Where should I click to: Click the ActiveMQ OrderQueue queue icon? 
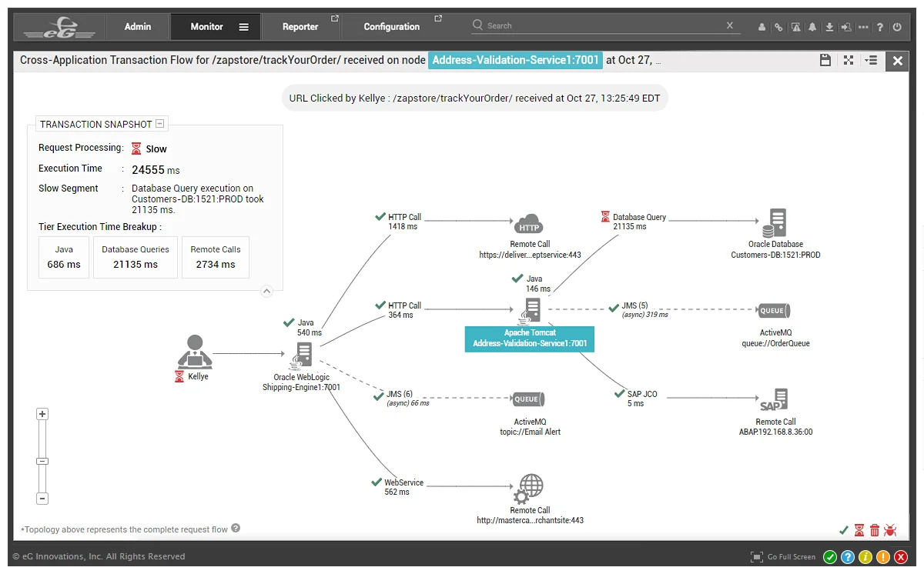(x=774, y=311)
